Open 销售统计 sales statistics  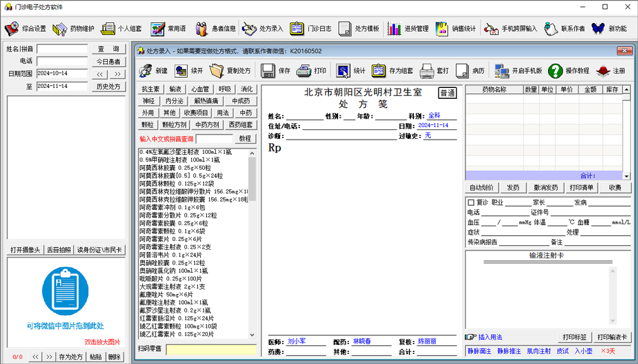pos(443,29)
